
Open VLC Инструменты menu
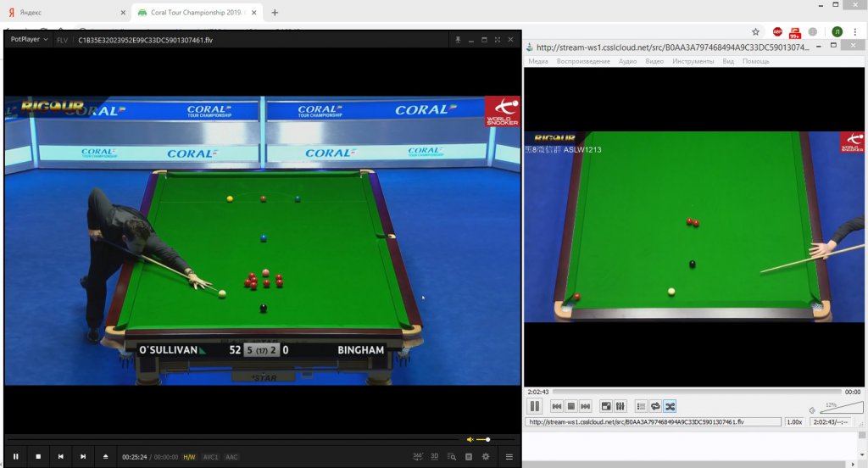[693, 61]
